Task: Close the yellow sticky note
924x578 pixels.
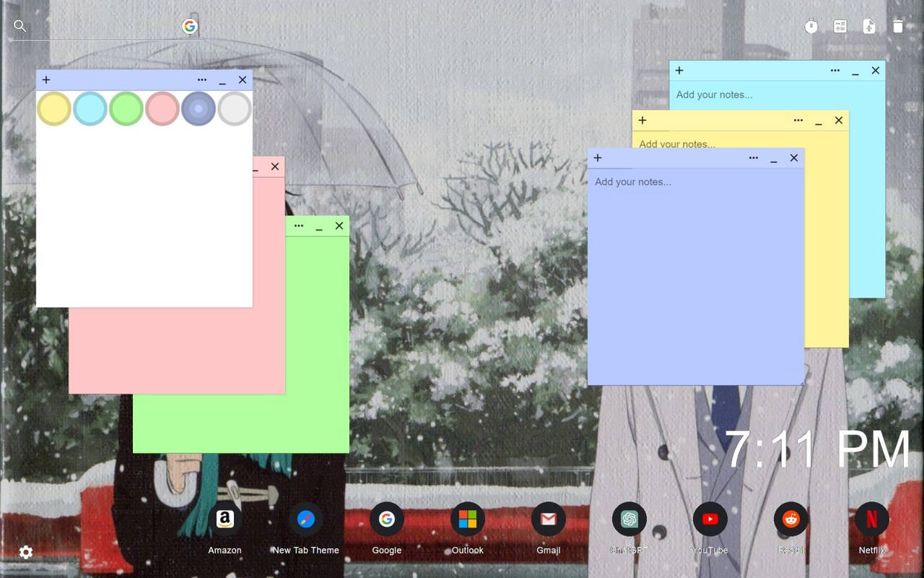Action: 839,121
